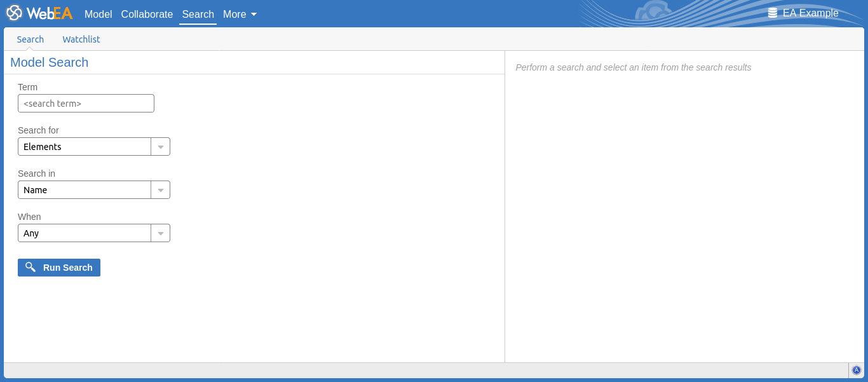Click the arrow icon on Search for box
The image size is (868, 382).
coord(161,147)
